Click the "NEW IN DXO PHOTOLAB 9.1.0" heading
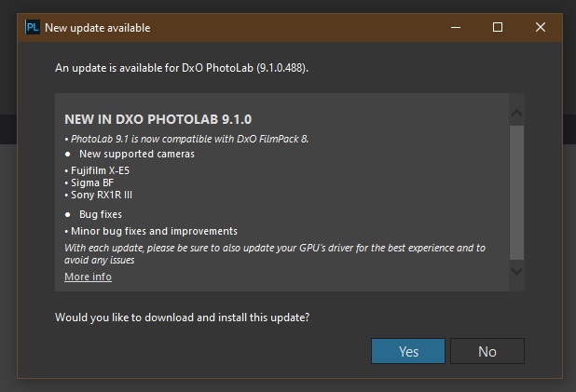The height and width of the screenshot is (392, 576). pyautogui.click(x=158, y=119)
